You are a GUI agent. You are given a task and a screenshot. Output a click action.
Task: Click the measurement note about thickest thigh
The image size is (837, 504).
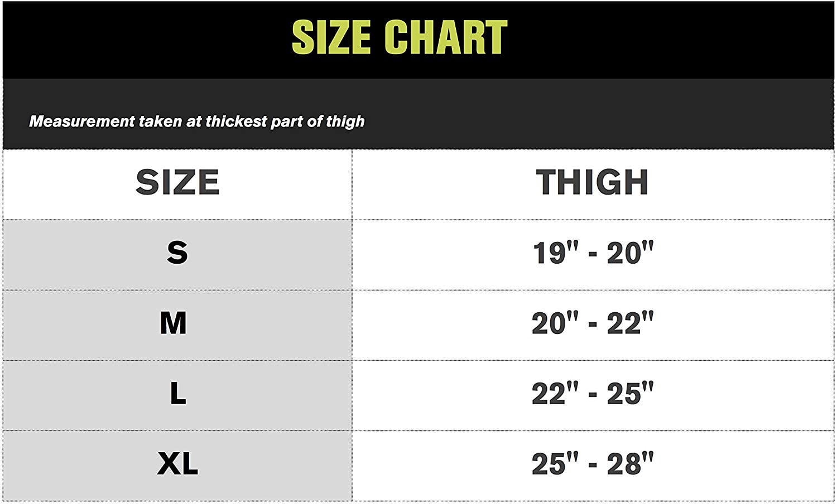(x=196, y=122)
